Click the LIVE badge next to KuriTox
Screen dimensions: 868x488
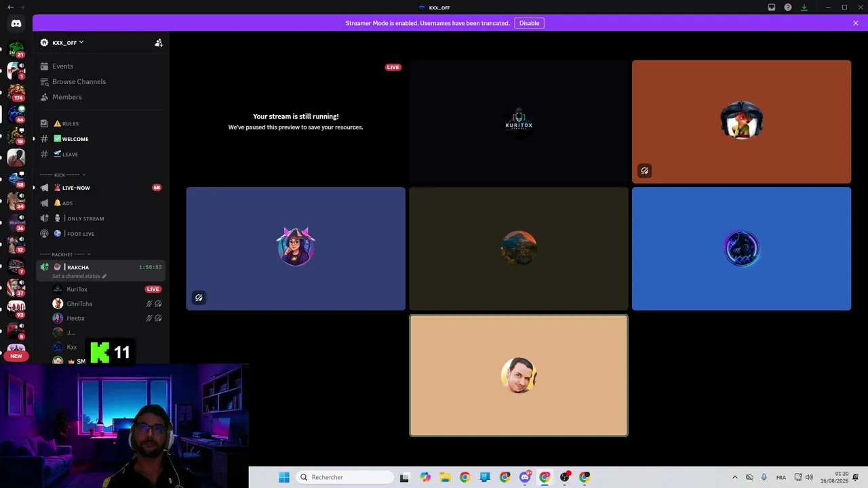coord(153,289)
